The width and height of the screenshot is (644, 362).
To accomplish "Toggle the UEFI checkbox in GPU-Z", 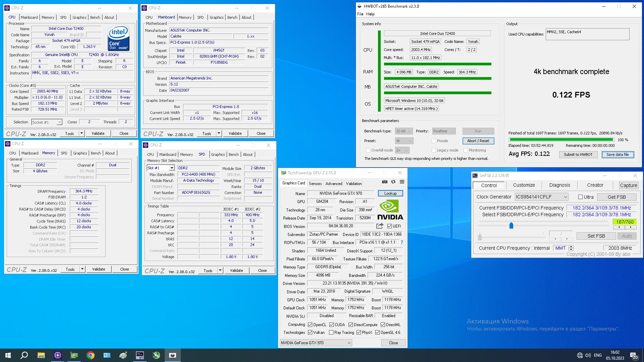I will point(389,226).
